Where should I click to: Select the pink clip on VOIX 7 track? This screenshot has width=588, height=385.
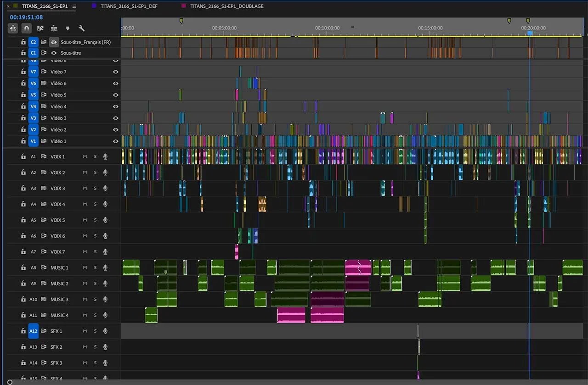point(237,252)
